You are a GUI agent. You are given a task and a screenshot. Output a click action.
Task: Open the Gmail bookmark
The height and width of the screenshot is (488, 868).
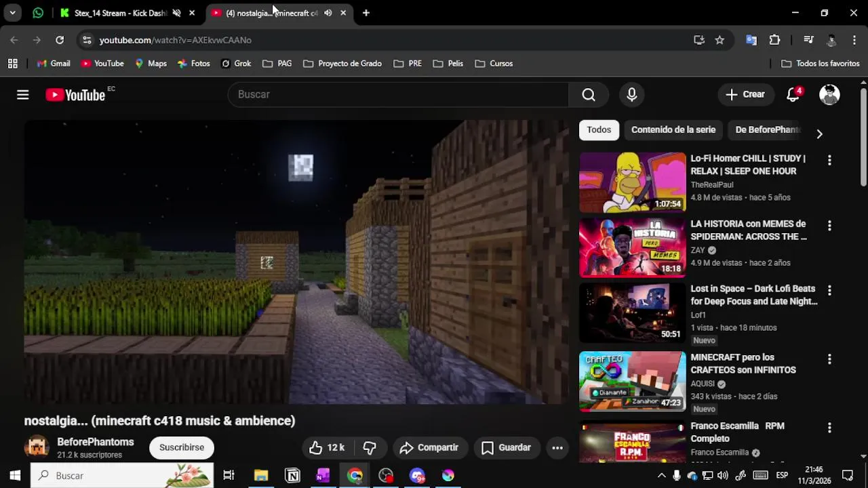[54, 64]
